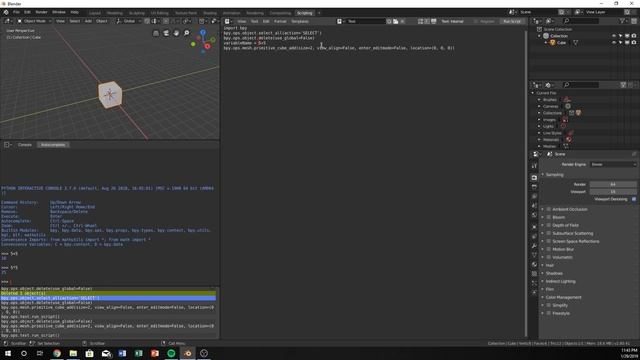Click the Run Script button
This screenshot has width=640, height=360.
tap(512, 21)
